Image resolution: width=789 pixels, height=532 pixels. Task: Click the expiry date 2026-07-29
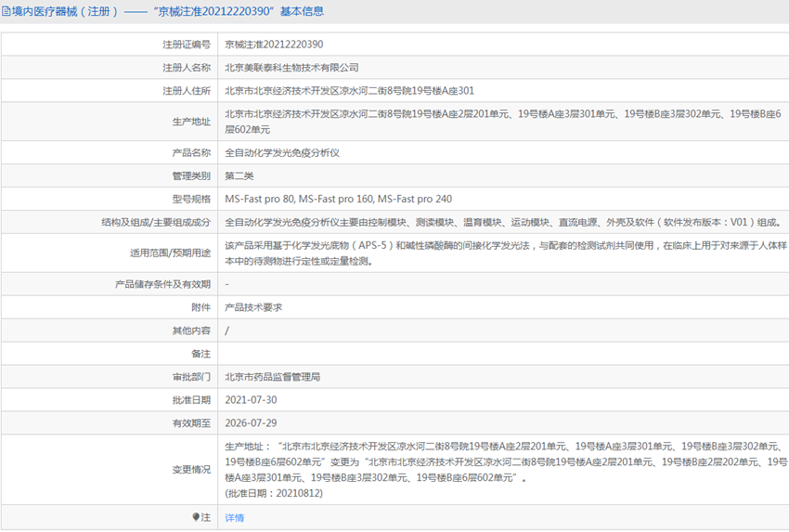(251, 423)
